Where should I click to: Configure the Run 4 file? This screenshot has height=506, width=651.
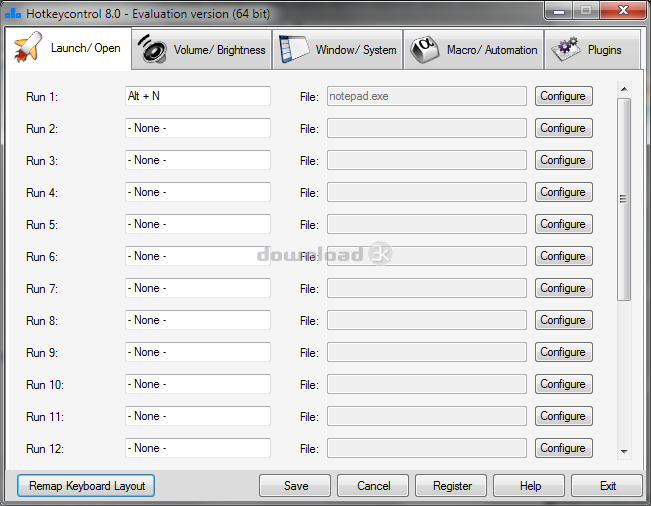pos(563,192)
